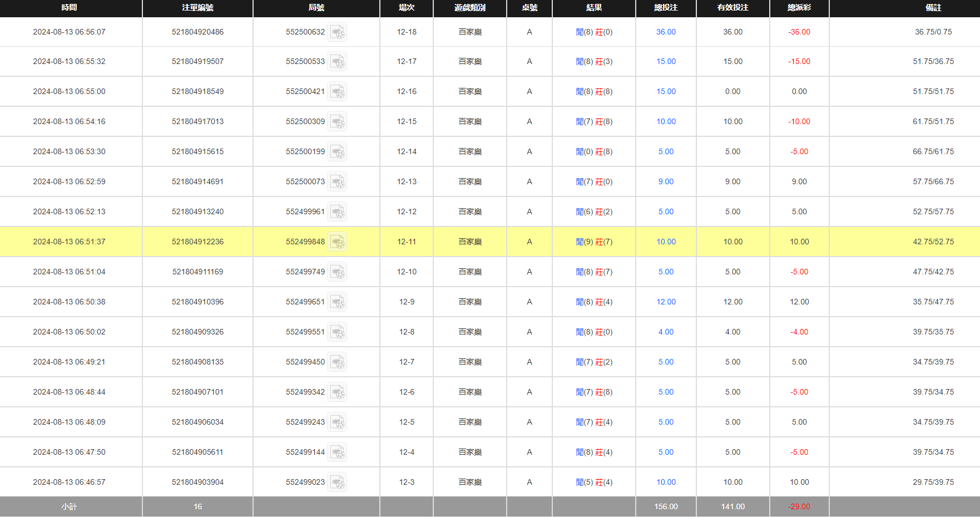Select the 總派彩 column header
980x517 pixels.
[x=799, y=8]
